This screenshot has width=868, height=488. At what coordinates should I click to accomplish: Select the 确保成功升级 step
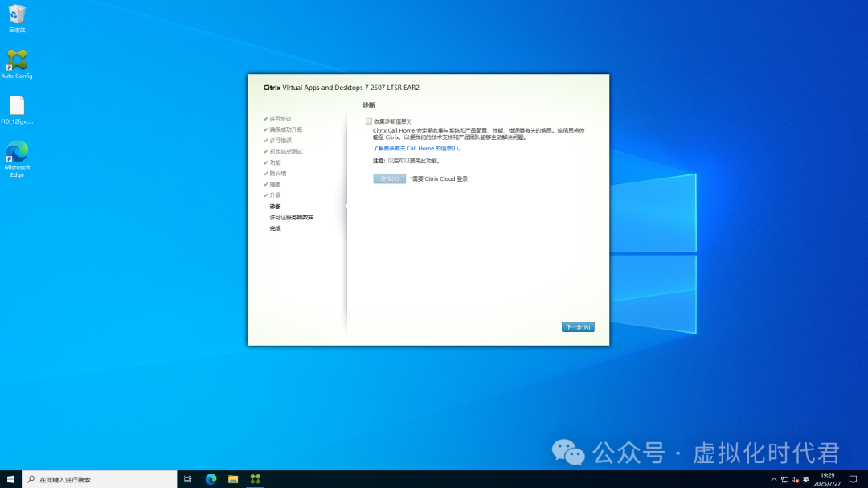point(285,129)
